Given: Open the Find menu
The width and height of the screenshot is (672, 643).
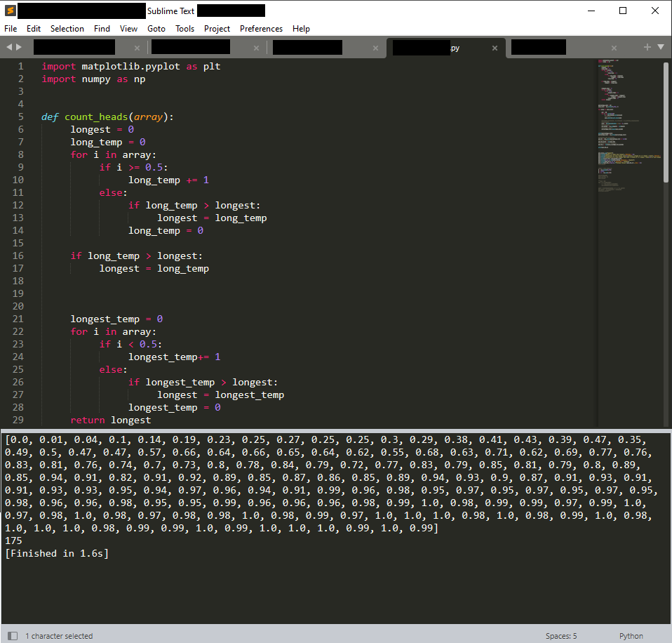Looking at the screenshot, I should (102, 29).
